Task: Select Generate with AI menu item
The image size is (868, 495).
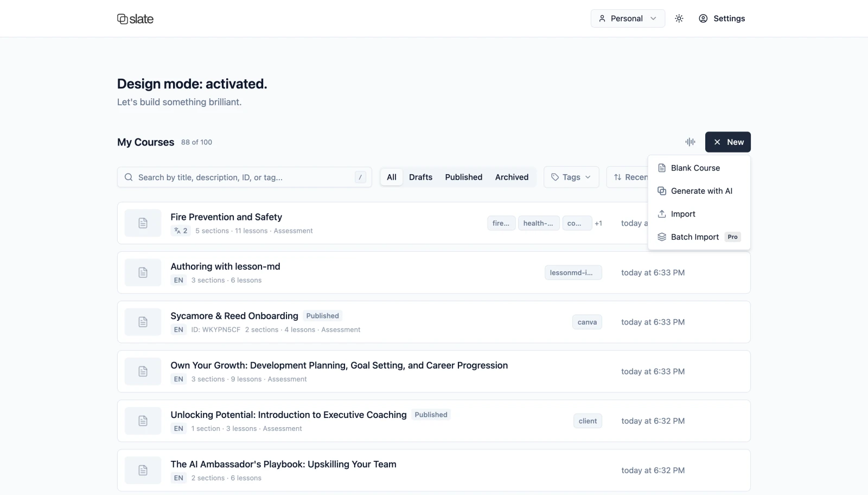Action: coord(699,191)
